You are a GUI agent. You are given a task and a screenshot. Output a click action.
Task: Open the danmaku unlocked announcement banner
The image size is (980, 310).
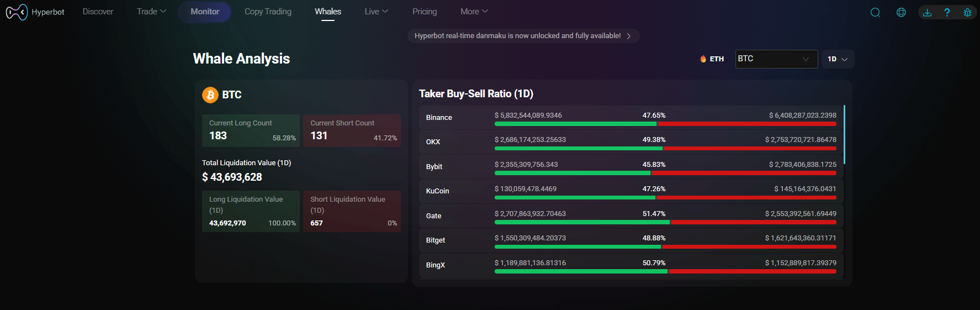[523, 36]
